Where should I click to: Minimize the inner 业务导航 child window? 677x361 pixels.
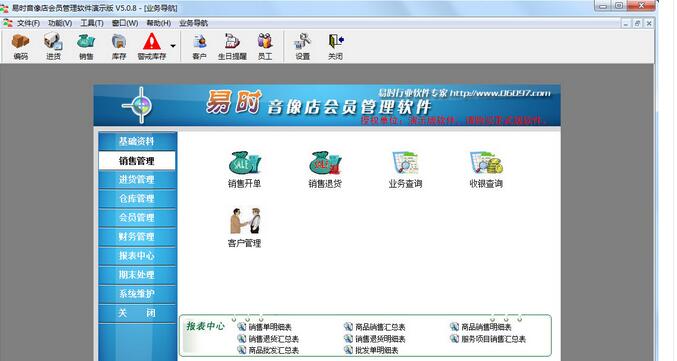[626, 24]
